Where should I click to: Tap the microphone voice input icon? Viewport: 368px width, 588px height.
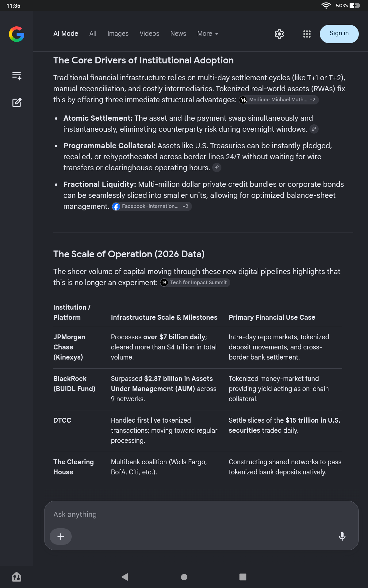(342, 536)
